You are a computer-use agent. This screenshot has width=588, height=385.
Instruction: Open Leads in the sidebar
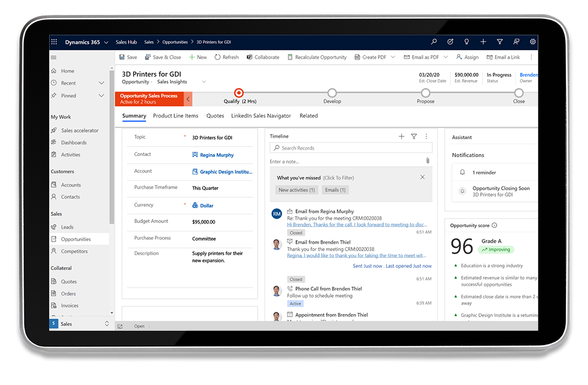[x=67, y=227]
